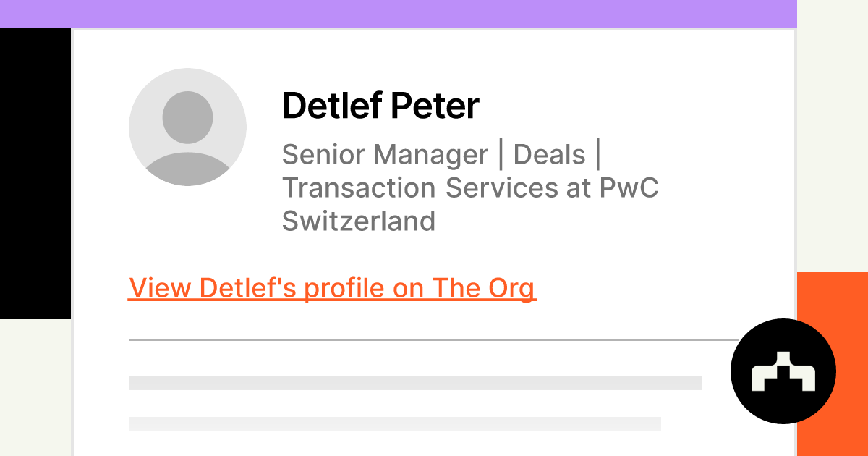Click the black block on left edge
The height and width of the screenshot is (456, 868).
[x=35, y=174]
